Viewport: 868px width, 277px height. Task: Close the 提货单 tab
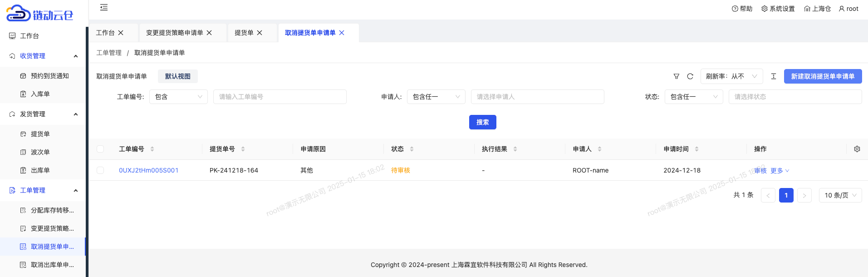pyautogui.click(x=260, y=33)
